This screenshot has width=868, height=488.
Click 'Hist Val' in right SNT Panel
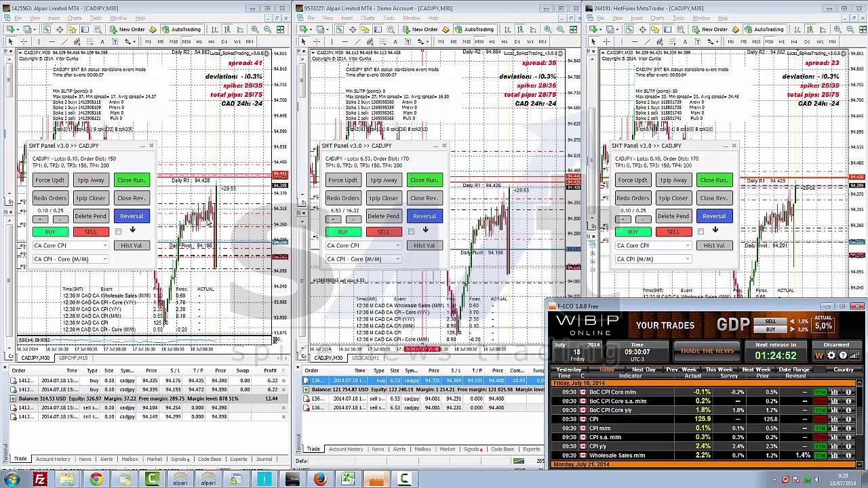[x=713, y=245]
